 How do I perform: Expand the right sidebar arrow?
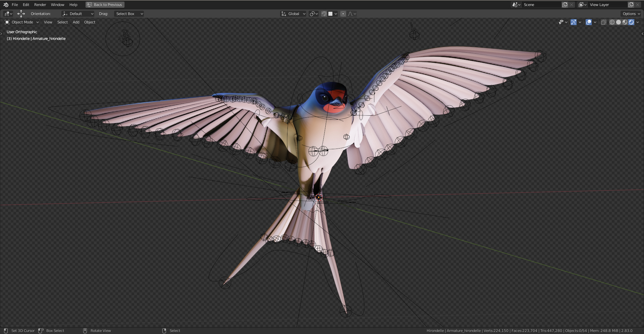[x=642, y=34]
